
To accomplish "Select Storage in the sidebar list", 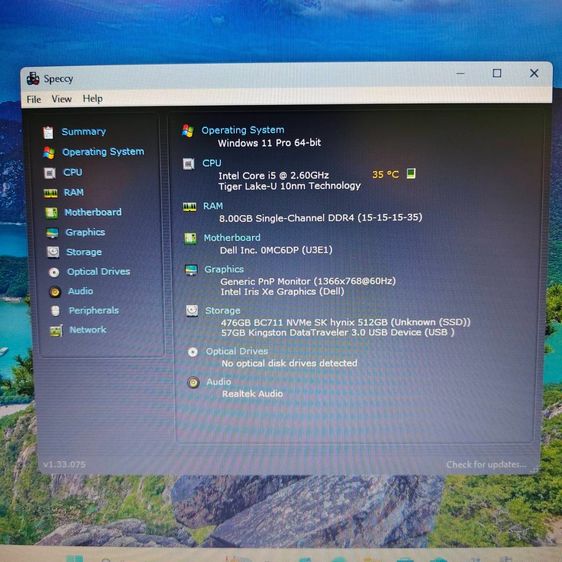I will click(x=84, y=252).
